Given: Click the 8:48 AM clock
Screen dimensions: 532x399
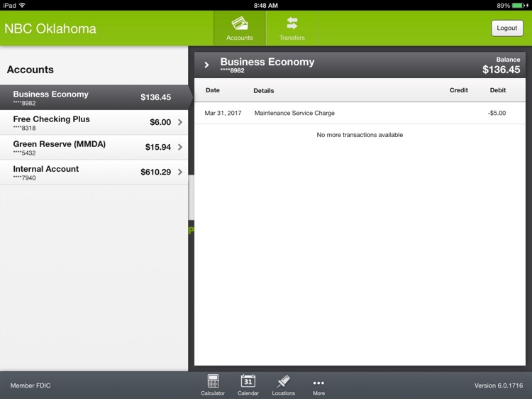Looking at the screenshot, I should (x=266, y=6).
